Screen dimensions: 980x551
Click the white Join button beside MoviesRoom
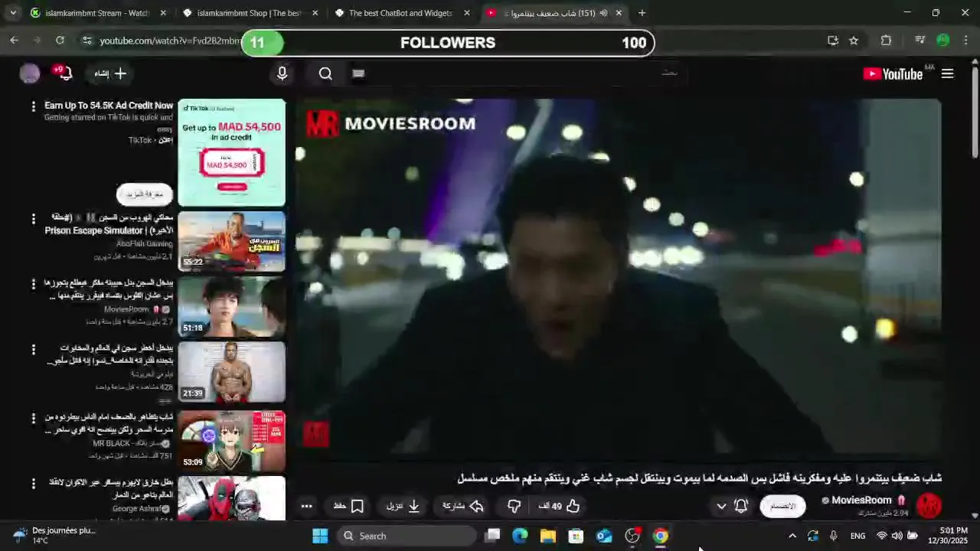pyautogui.click(x=782, y=506)
